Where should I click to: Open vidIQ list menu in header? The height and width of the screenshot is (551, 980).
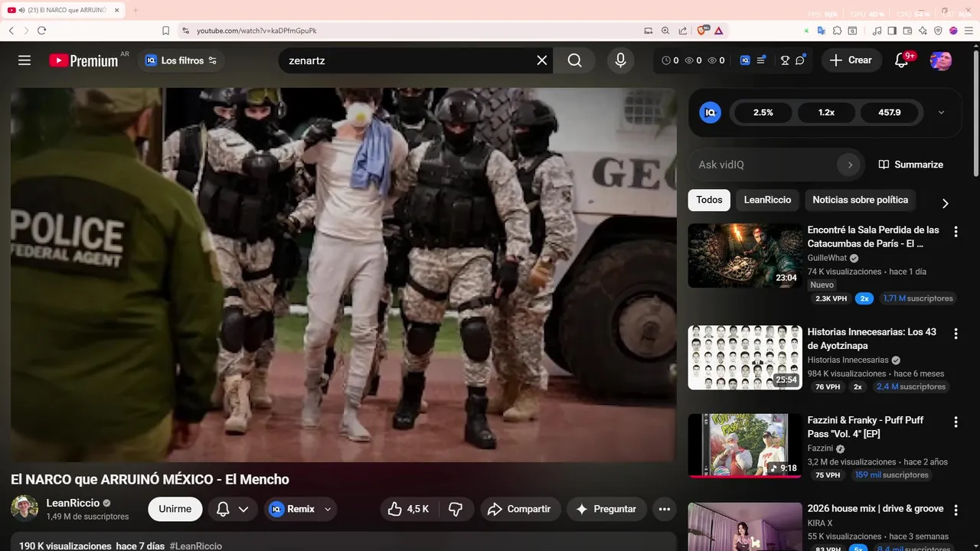(761, 60)
